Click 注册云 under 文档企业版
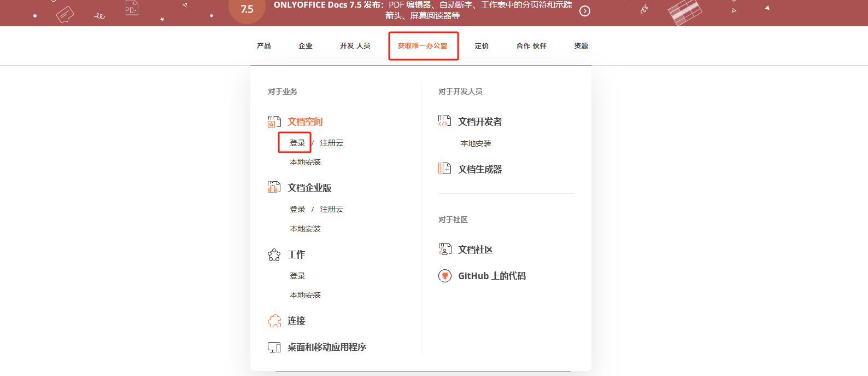 pos(331,209)
